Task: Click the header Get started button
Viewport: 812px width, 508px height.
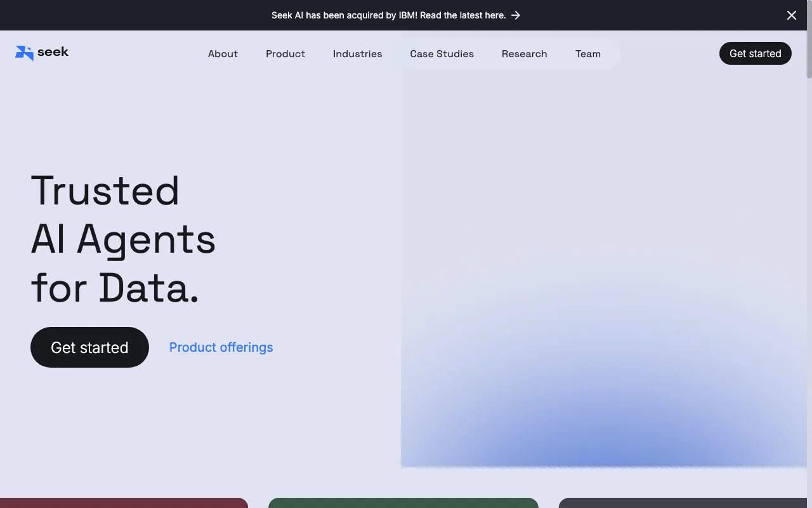Action: coord(755,53)
